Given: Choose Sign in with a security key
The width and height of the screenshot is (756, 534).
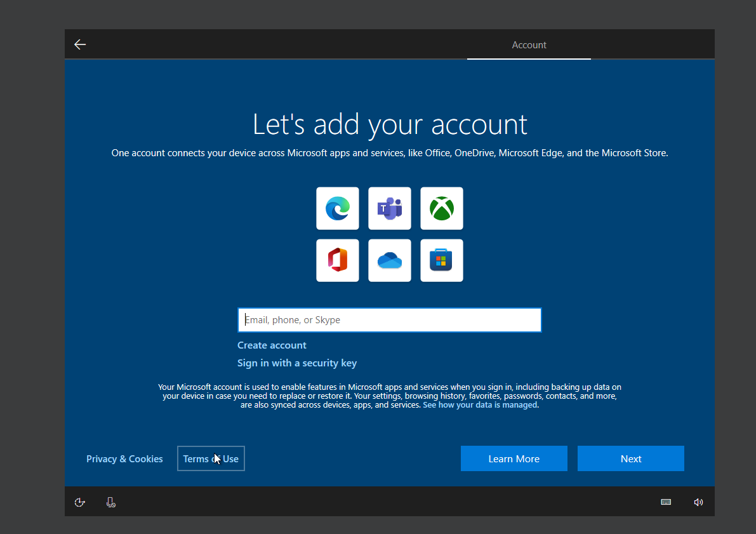Looking at the screenshot, I should coord(297,363).
